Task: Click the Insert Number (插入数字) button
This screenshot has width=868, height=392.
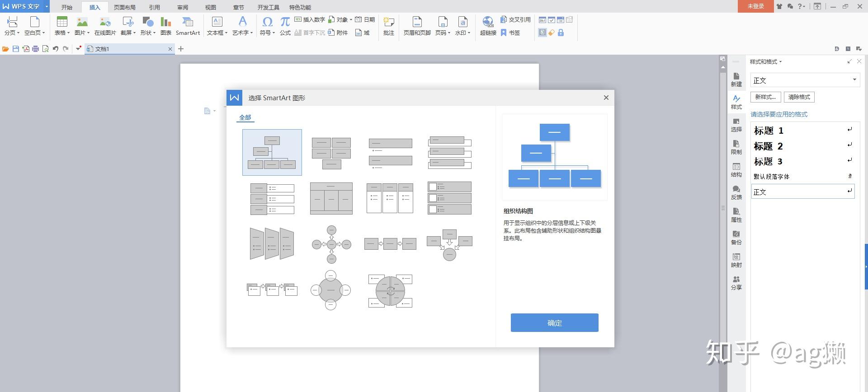Action: click(310, 19)
